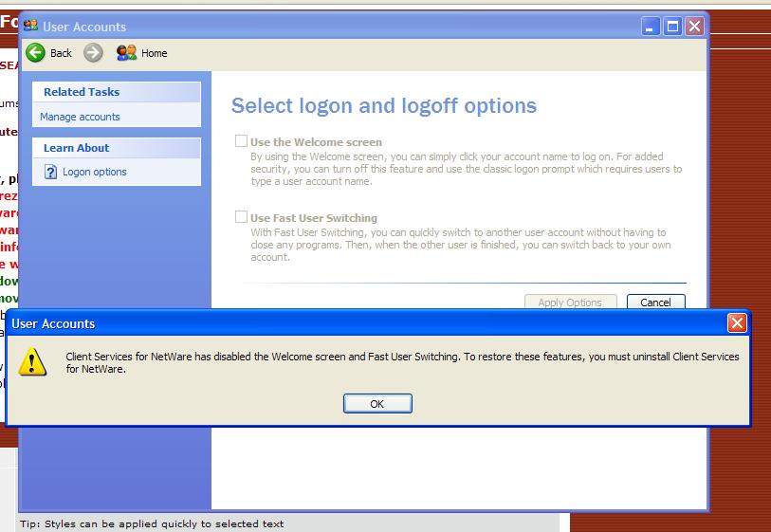Click the User Accounts title bar icon
Viewport: 771px width, 532px height.
(30, 25)
